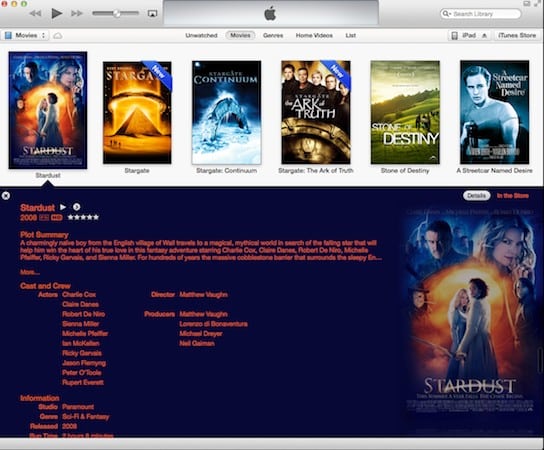Screen dimensions: 544x450
Task: Select the Stone of Destiny poster
Action: point(405,112)
